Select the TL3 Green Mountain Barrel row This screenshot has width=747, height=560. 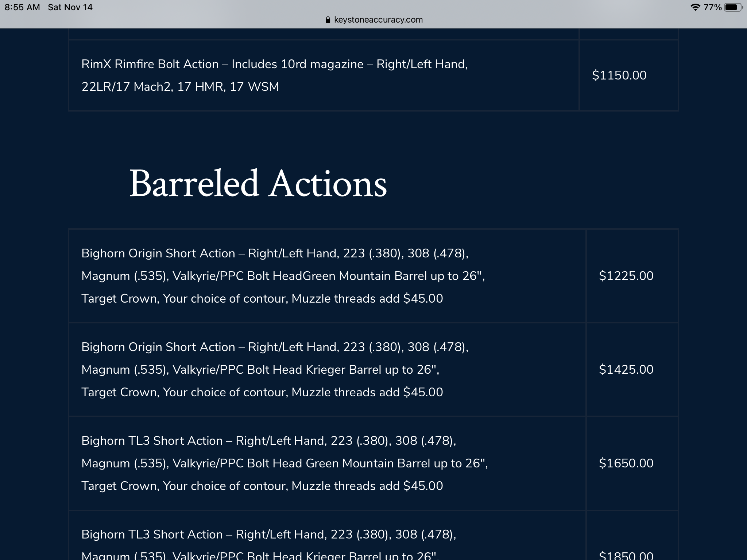click(x=285, y=463)
